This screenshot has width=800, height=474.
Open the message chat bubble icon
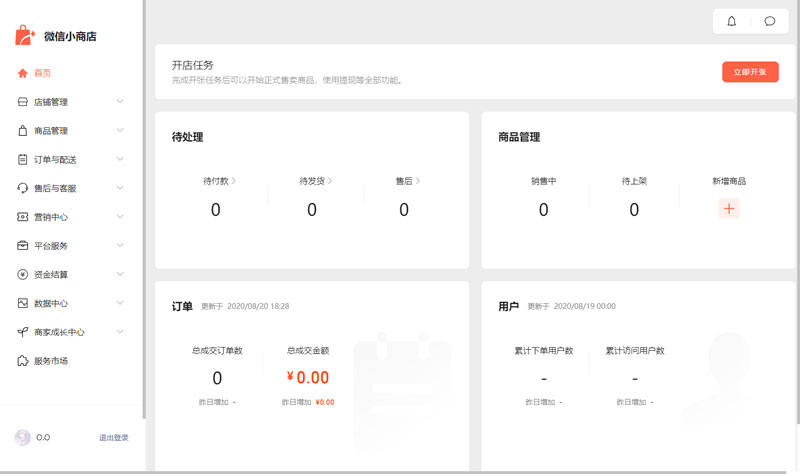point(769,21)
